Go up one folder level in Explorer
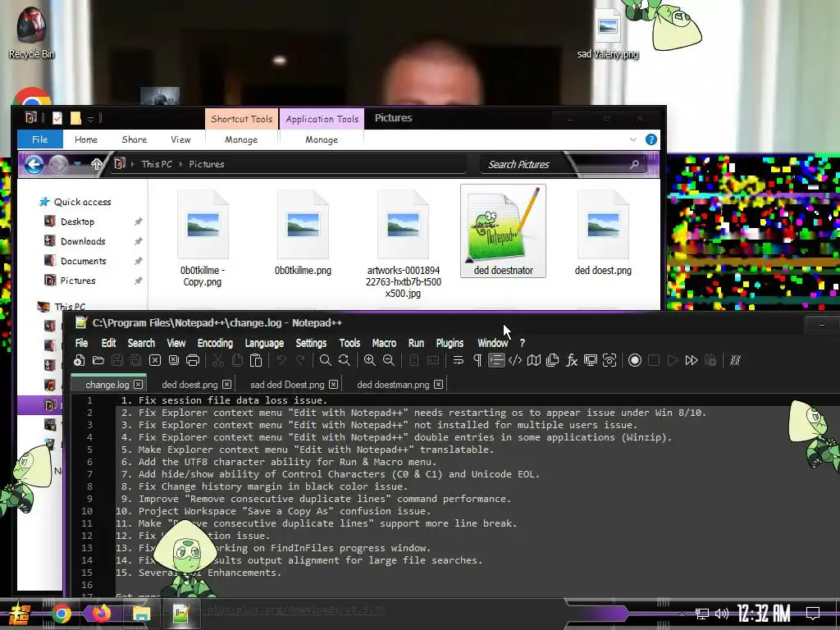This screenshot has height=630, width=840. coord(97,164)
